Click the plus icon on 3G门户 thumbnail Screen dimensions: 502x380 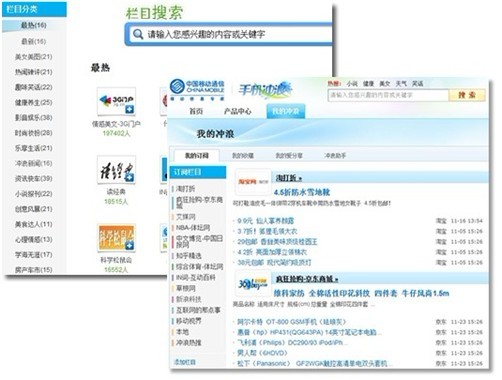tap(129, 109)
